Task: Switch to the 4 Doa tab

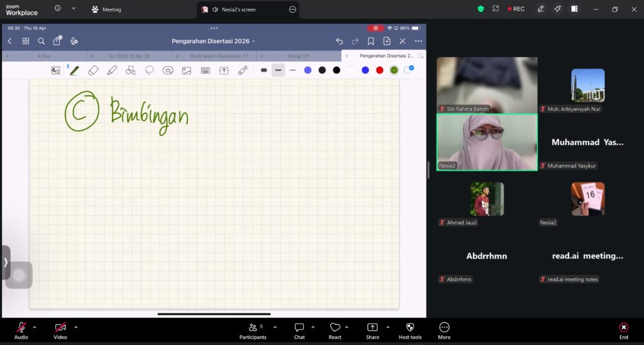Action: tap(44, 56)
